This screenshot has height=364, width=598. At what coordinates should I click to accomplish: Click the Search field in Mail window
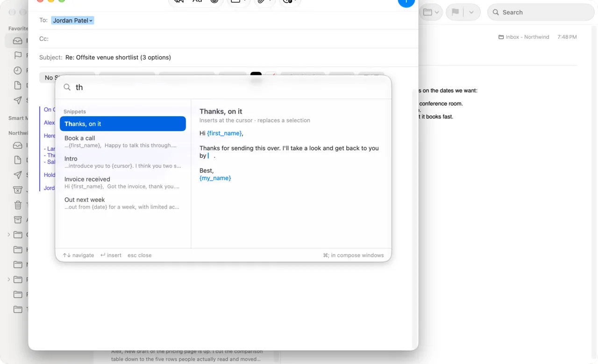pos(541,13)
